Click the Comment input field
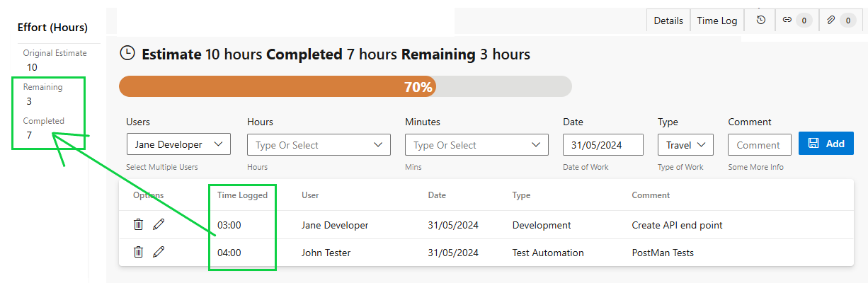 coord(759,145)
